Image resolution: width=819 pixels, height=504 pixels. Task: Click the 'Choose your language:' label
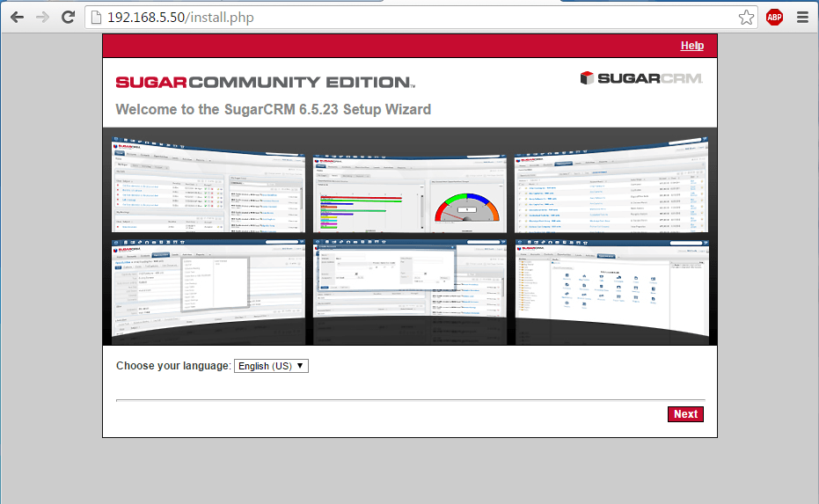[x=173, y=366]
